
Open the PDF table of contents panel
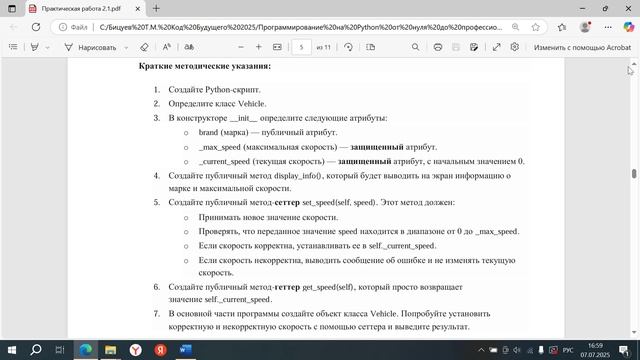pos(13,47)
